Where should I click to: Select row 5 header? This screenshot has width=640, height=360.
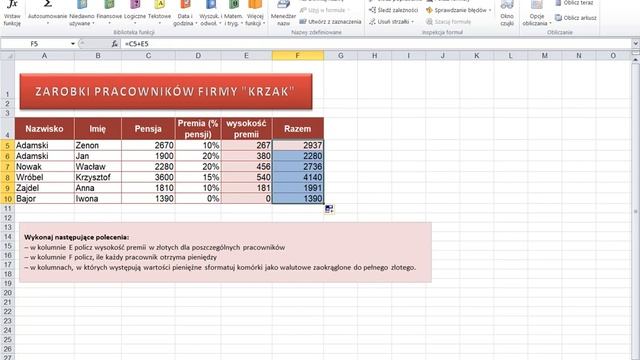click(x=7, y=145)
